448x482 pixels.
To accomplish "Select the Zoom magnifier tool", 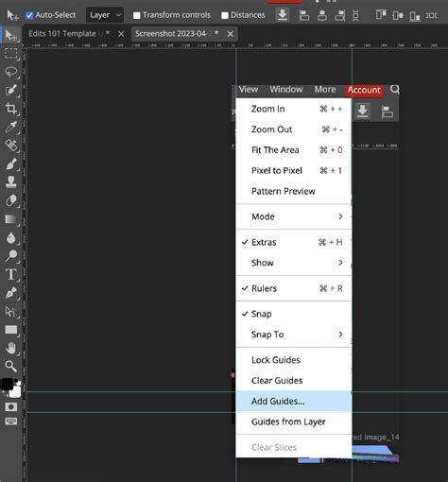I will pyautogui.click(x=11, y=367).
